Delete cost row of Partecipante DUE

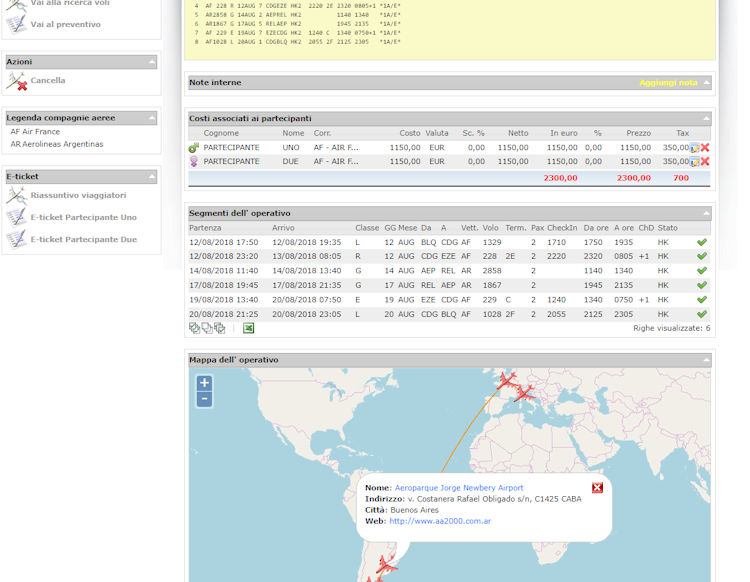coord(705,162)
